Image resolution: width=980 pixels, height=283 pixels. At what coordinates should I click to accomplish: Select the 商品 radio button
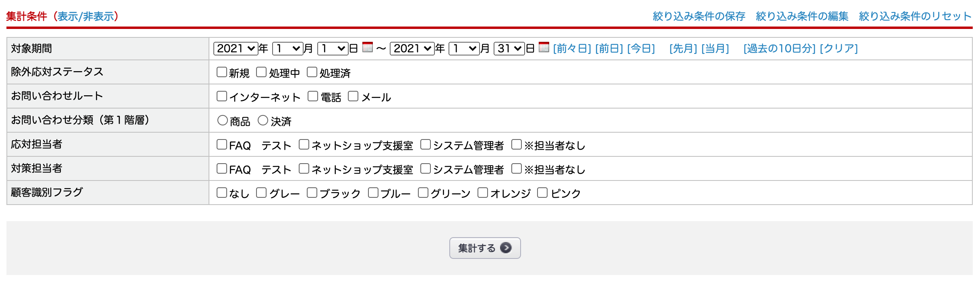pos(223,121)
